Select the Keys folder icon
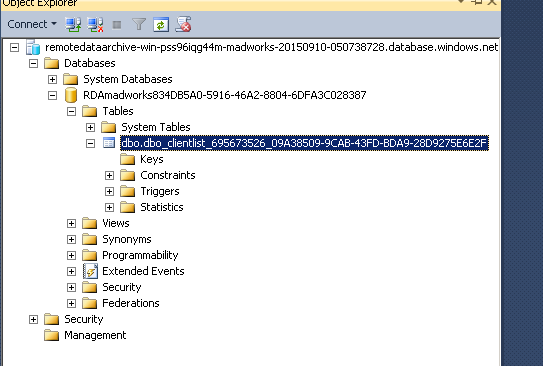Viewport: 543px width, 366px height. 128,160
